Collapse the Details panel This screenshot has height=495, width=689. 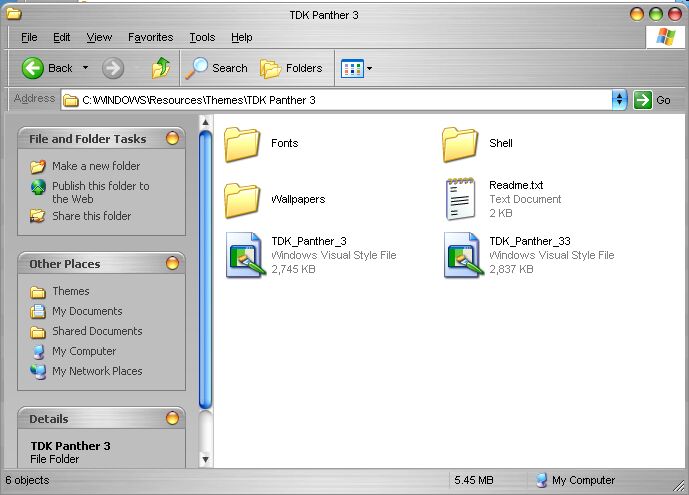pos(172,418)
